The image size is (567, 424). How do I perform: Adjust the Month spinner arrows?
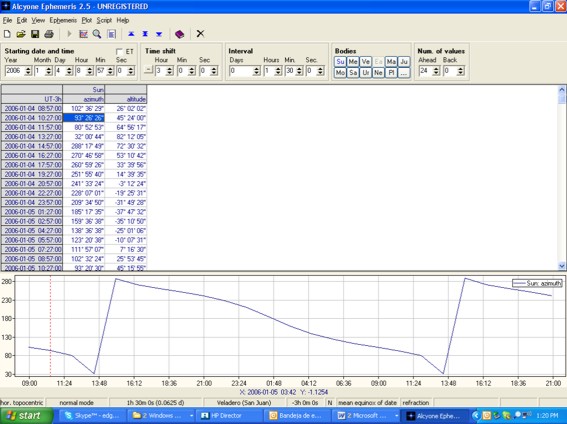pos(48,71)
